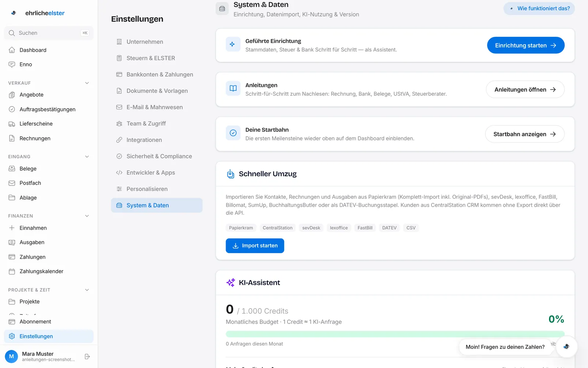Open Personalisieren settings

tap(157, 189)
